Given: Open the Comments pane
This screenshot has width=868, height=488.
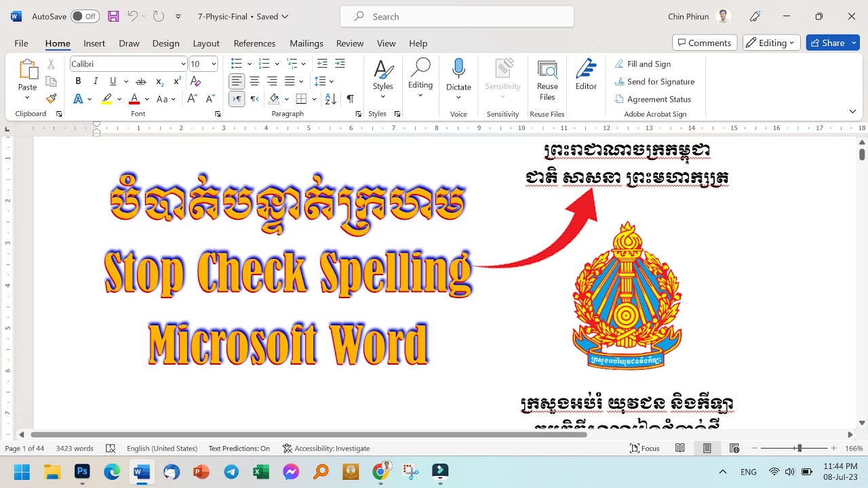Looking at the screenshot, I should point(704,43).
